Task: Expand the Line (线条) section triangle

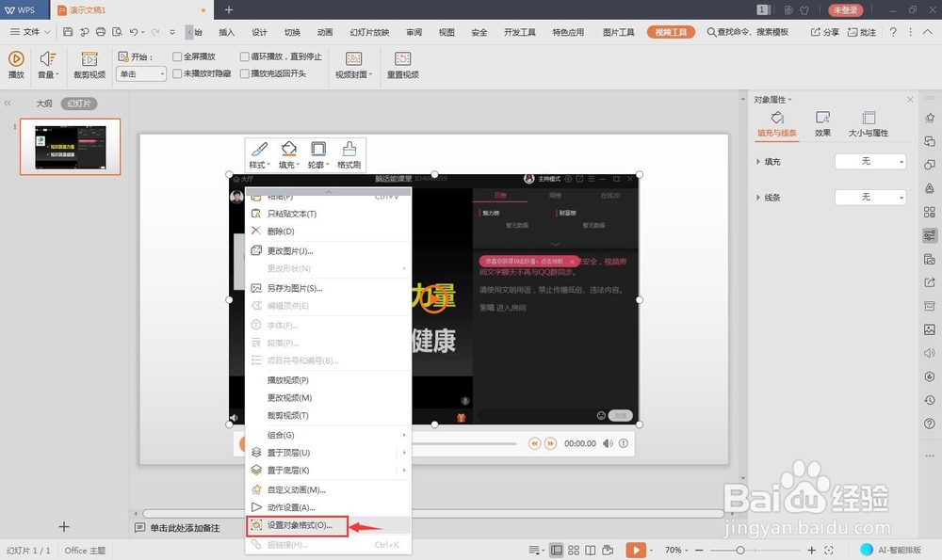Action: point(758,198)
